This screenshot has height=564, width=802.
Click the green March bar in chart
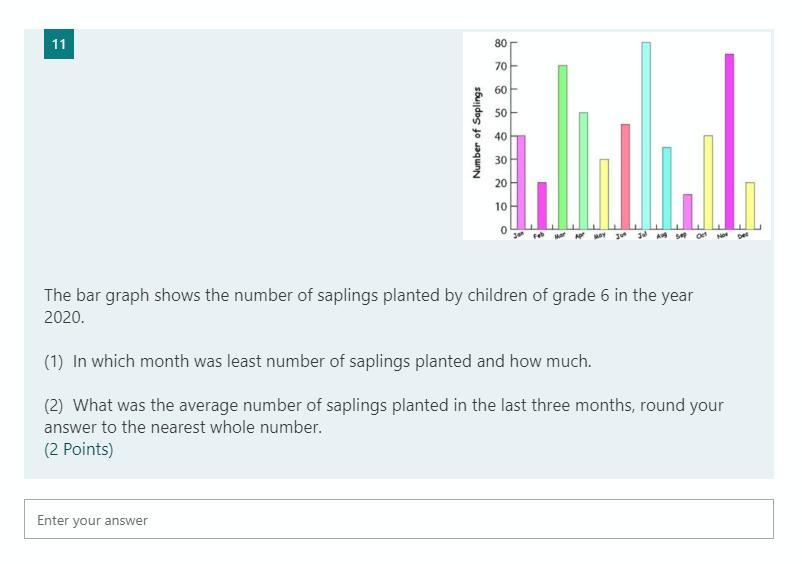563,147
